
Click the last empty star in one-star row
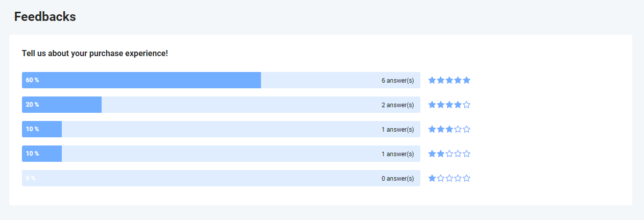pyautogui.click(x=466, y=178)
